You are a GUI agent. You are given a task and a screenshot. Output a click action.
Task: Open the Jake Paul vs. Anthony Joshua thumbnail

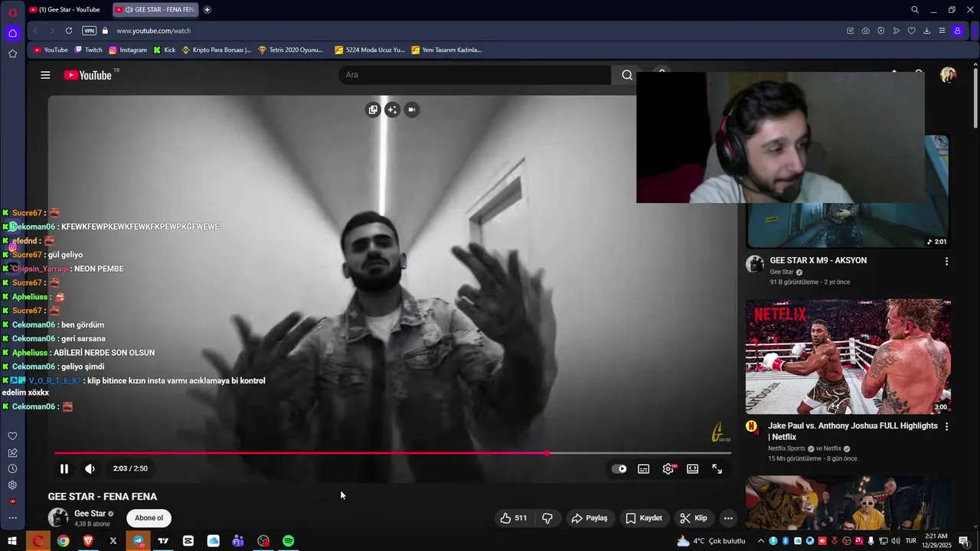pos(848,357)
